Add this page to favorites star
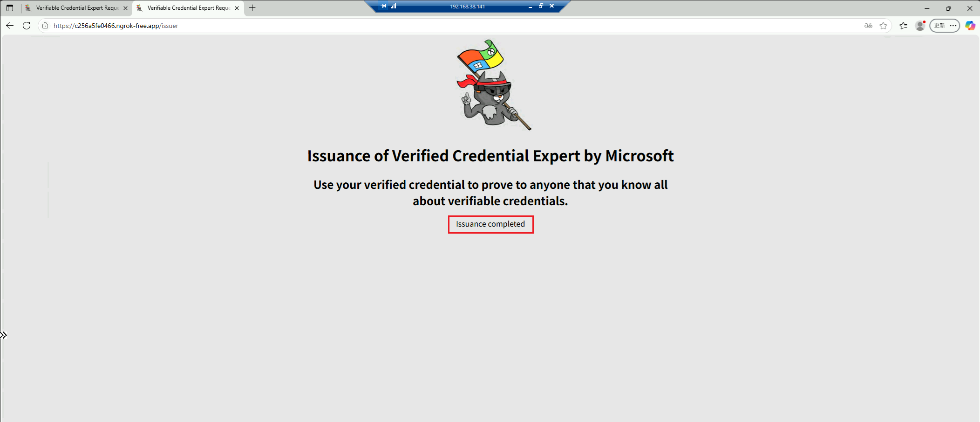The image size is (980, 422). [x=883, y=26]
